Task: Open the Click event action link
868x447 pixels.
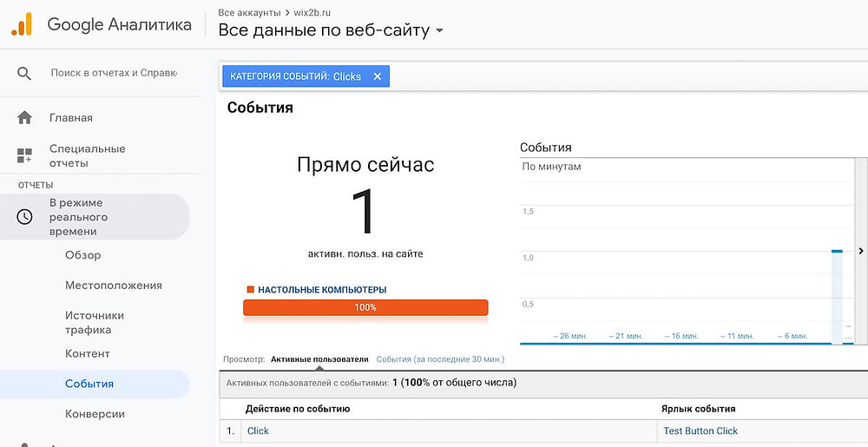Action: pyautogui.click(x=258, y=431)
